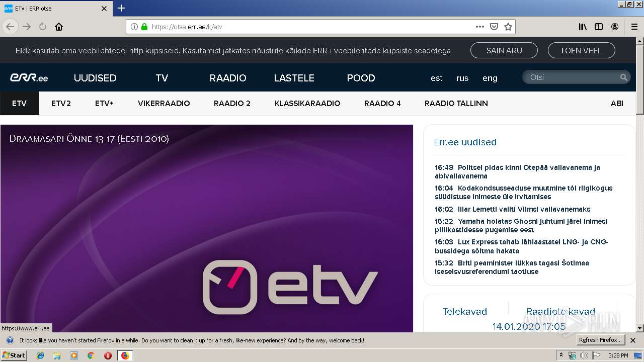Viewport: 644px width, 362px height.
Task: Bookmark this page with the star icon
Action: (x=508, y=27)
